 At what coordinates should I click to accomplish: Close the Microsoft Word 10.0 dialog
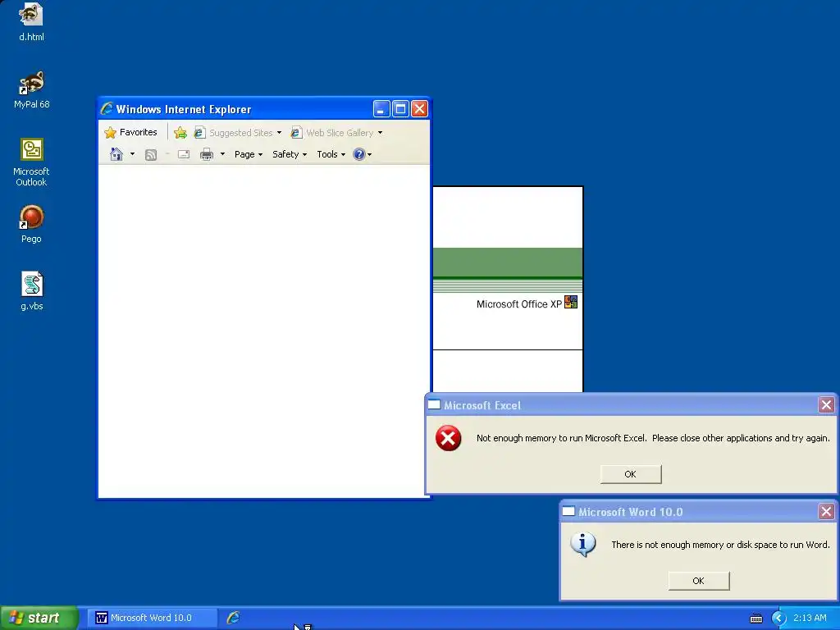[826, 512]
